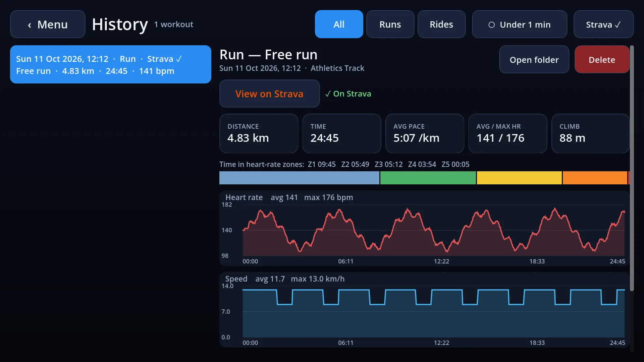644x362 pixels.
Task: Click the green Z2 zone bar segment
Action: coord(428,178)
